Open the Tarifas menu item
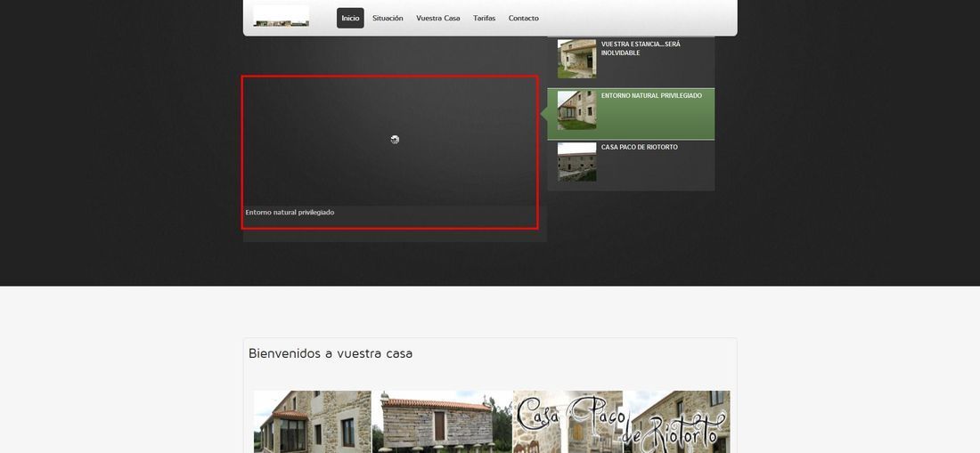Screen dimensions: 980x453 [485, 18]
